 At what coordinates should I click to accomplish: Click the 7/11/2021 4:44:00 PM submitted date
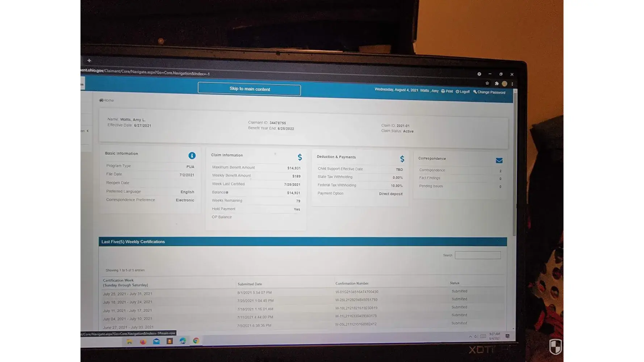pos(255,317)
